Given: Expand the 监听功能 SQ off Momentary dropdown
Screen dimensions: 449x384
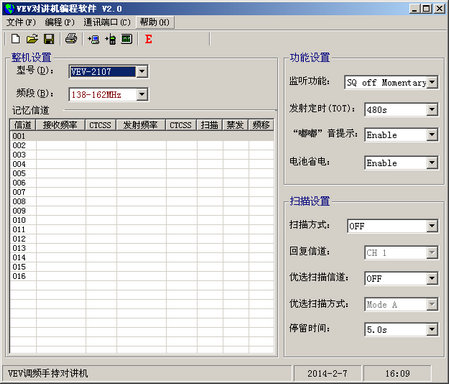Looking at the screenshot, I should [x=432, y=82].
